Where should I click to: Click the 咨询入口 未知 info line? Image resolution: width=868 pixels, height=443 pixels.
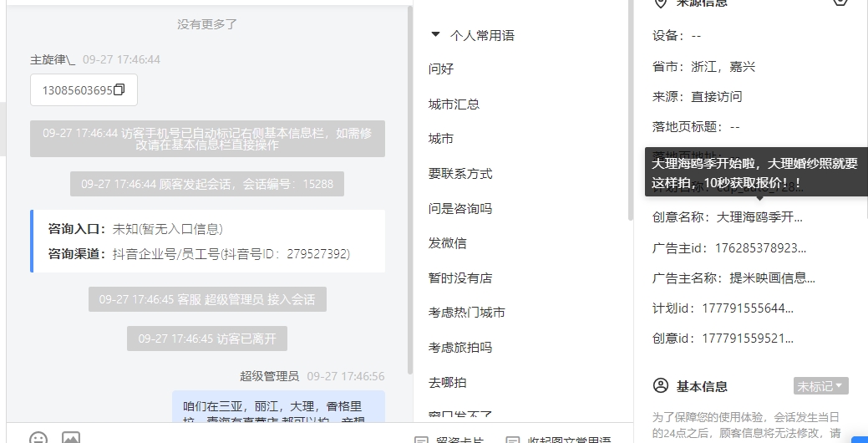point(135,229)
